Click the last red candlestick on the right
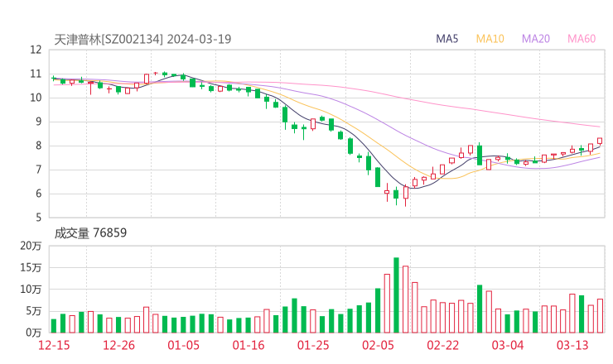 [x=600, y=141]
